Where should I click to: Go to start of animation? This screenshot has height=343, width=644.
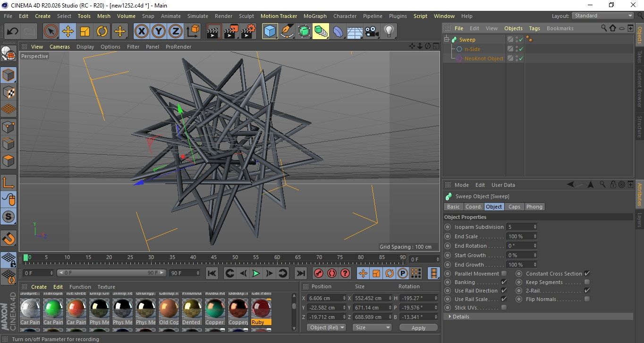coord(212,273)
